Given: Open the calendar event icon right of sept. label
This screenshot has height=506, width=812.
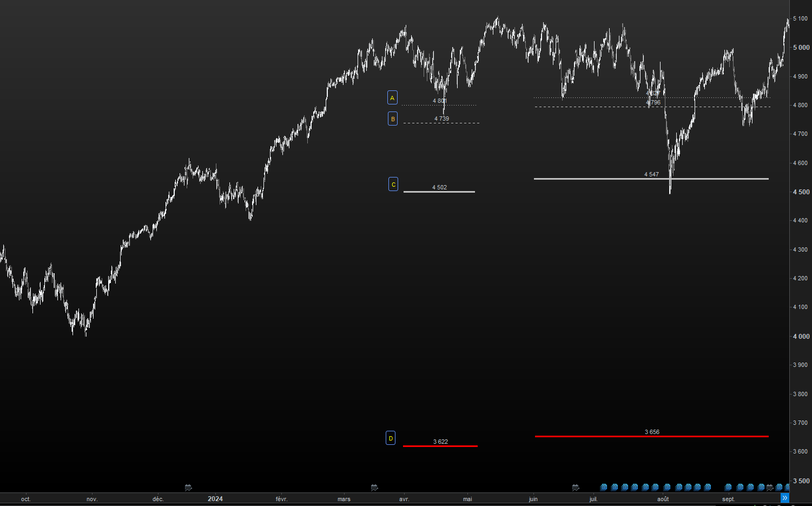Looking at the screenshot, I should (x=770, y=488).
